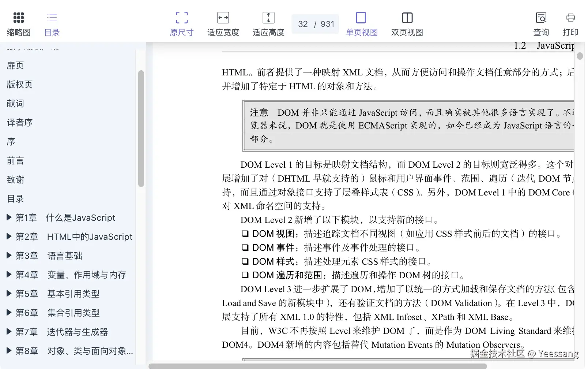Open the 译者序 section
588x369 pixels.
(19, 123)
